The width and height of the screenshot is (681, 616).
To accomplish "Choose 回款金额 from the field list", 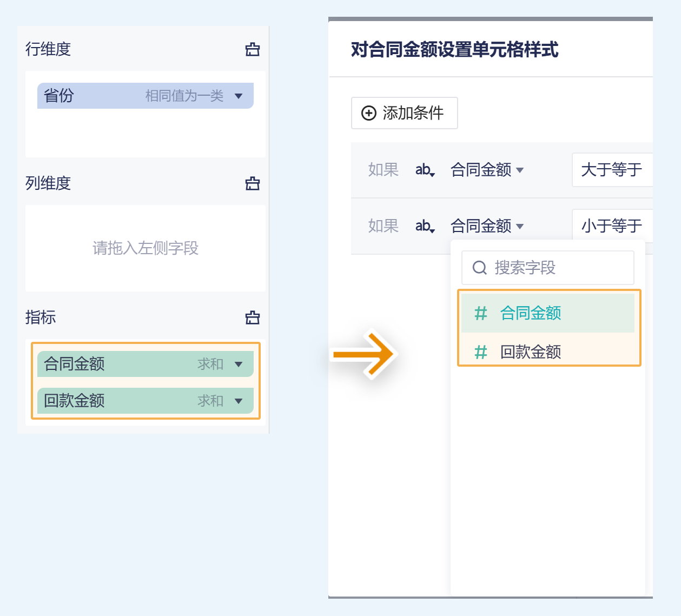I will [531, 352].
